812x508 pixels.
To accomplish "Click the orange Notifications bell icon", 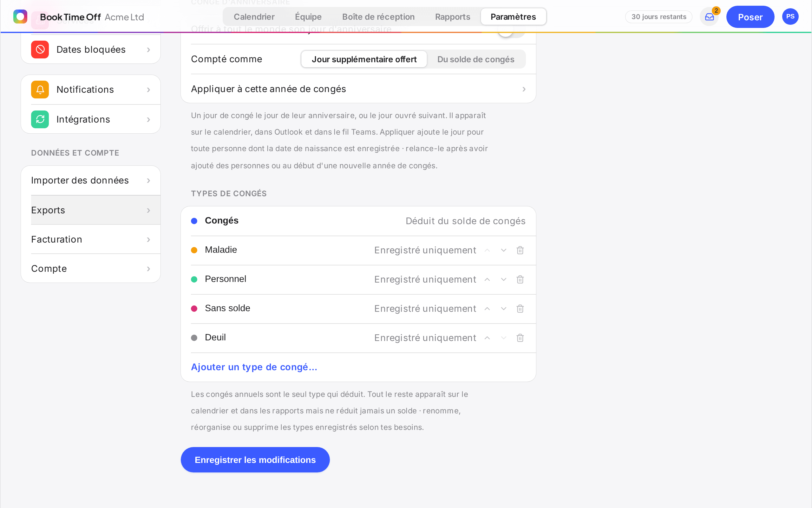I will click(x=40, y=89).
